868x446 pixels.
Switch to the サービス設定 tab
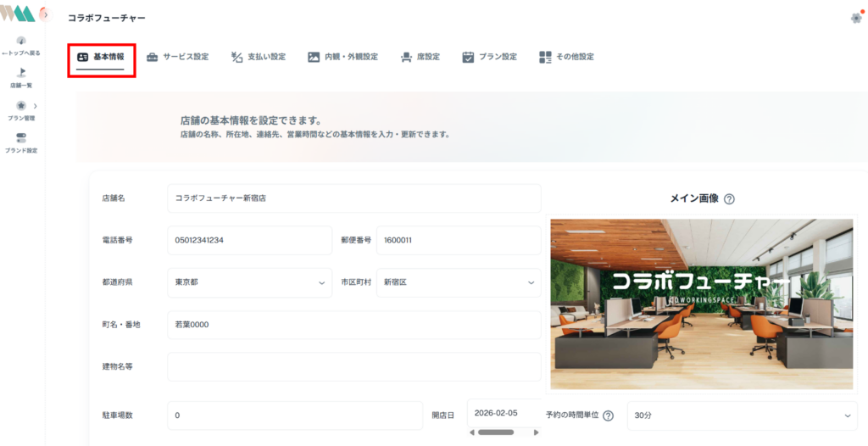click(177, 57)
